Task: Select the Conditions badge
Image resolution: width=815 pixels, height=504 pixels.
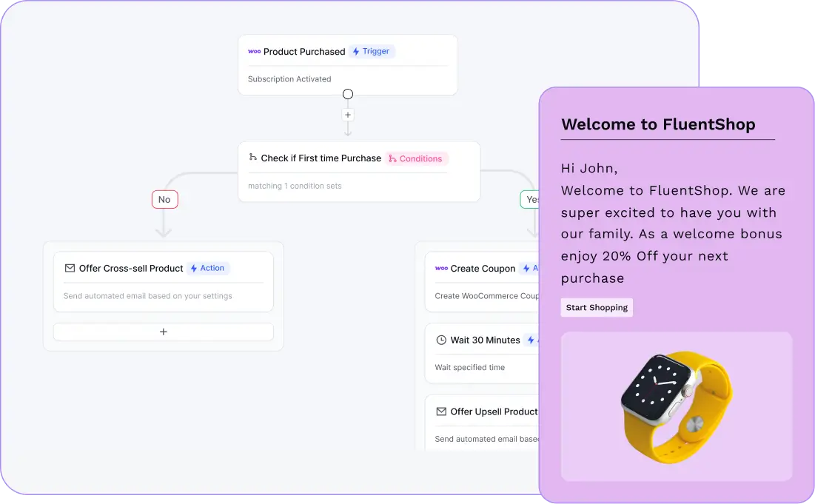Action: [x=417, y=158]
